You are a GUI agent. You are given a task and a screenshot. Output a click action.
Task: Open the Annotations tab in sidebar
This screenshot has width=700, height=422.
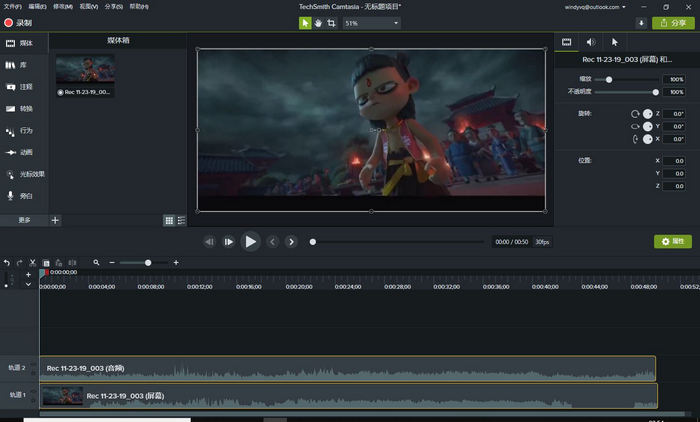tap(24, 87)
